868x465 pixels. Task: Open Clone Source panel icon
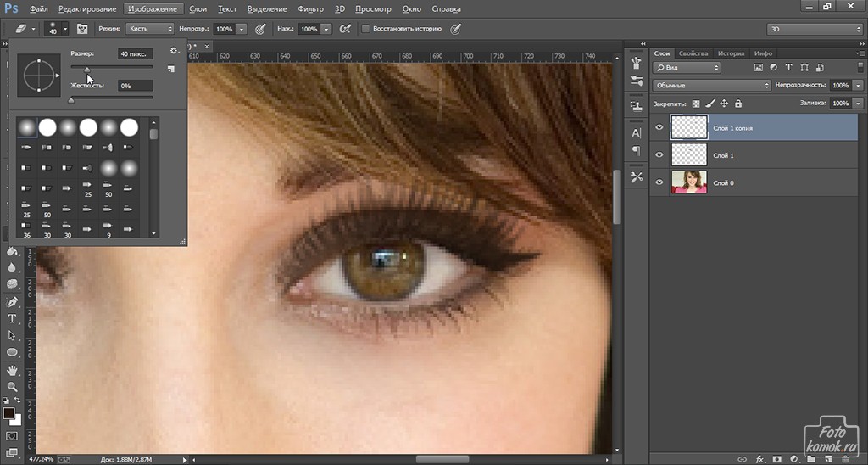click(x=637, y=105)
